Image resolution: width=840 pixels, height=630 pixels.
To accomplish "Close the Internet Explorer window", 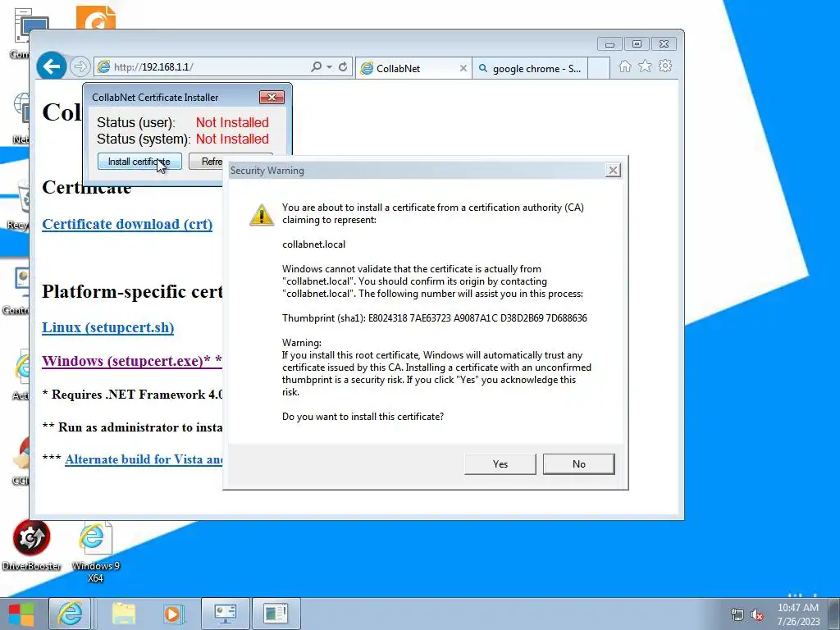I will (x=664, y=44).
